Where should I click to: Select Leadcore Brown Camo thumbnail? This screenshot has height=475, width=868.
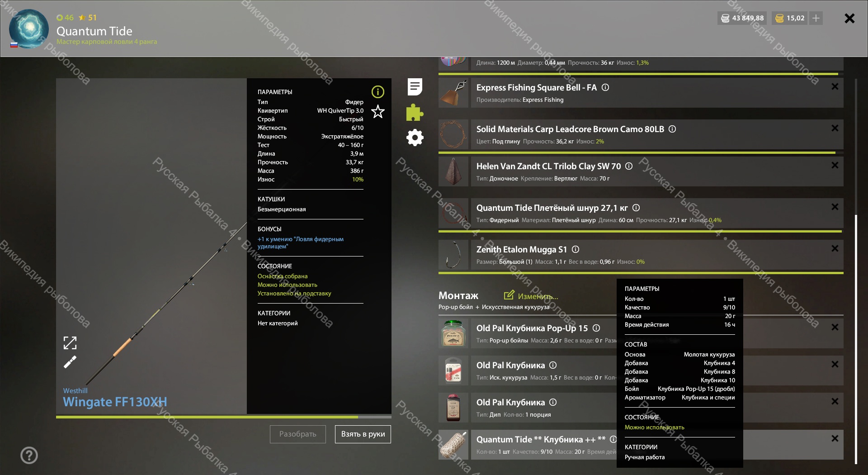(x=453, y=134)
